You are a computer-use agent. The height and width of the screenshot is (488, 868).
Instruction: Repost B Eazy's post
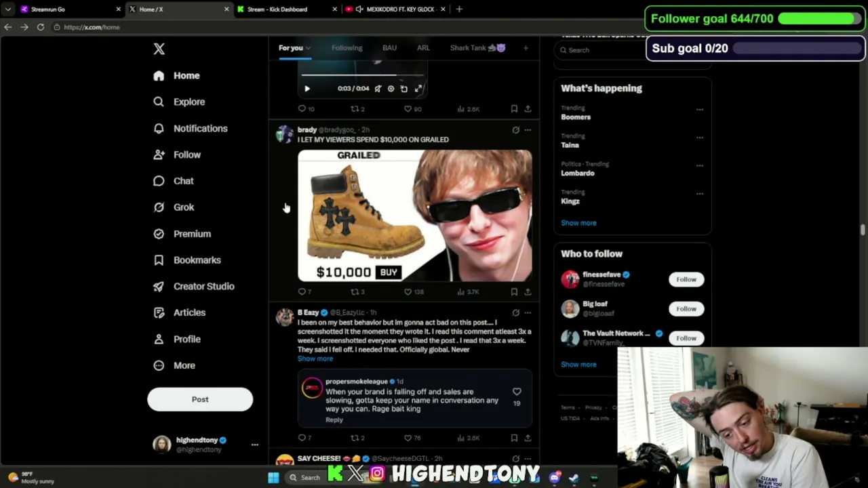[357, 439]
